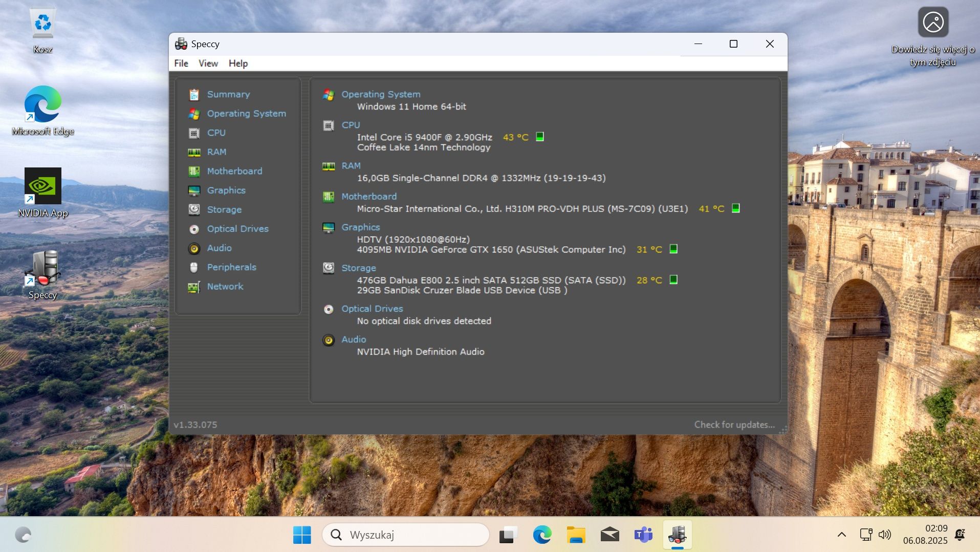
Task: Open File Explorer from the taskbar
Action: click(x=576, y=535)
